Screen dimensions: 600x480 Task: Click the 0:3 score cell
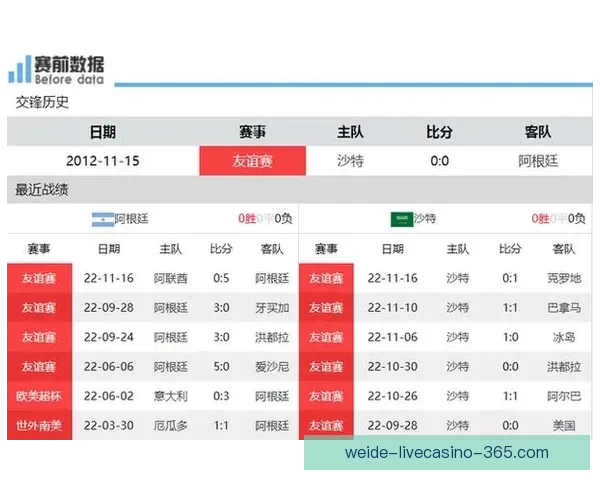tap(221, 396)
